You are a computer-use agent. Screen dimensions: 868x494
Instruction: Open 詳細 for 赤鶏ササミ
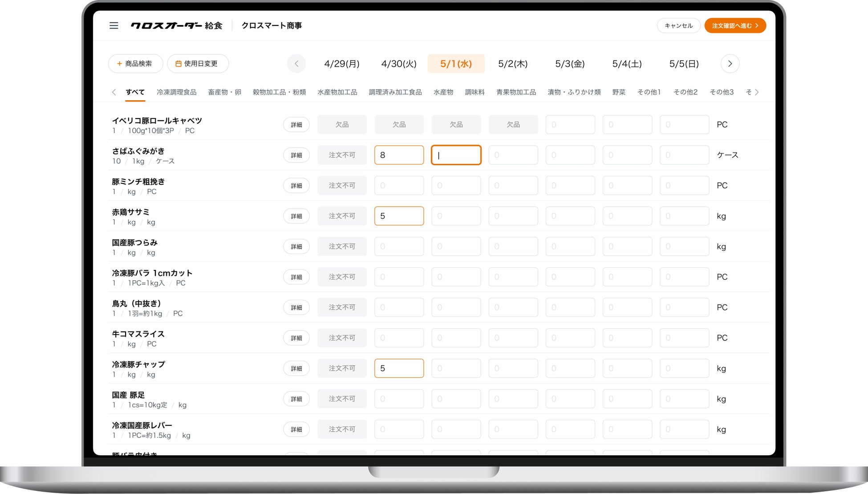pyautogui.click(x=296, y=216)
